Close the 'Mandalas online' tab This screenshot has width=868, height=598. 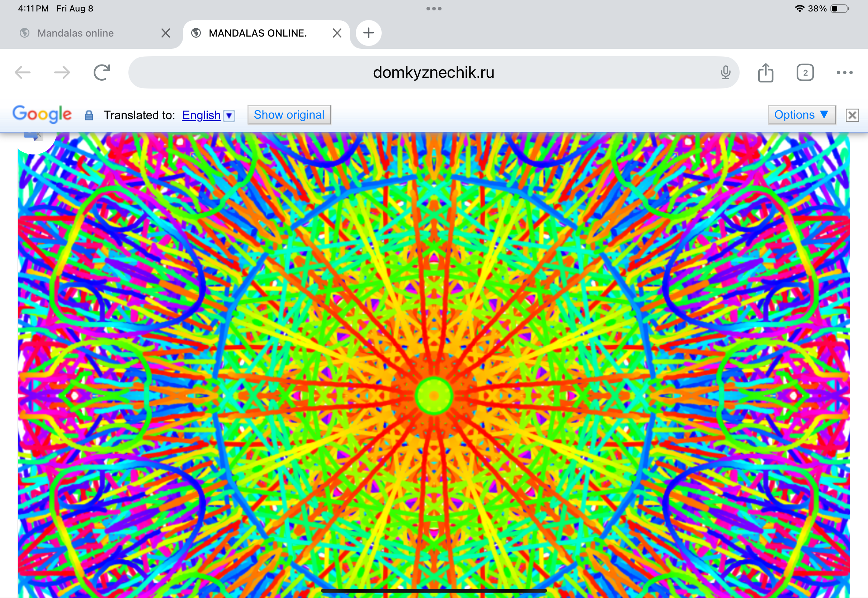[x=166, y=33]
